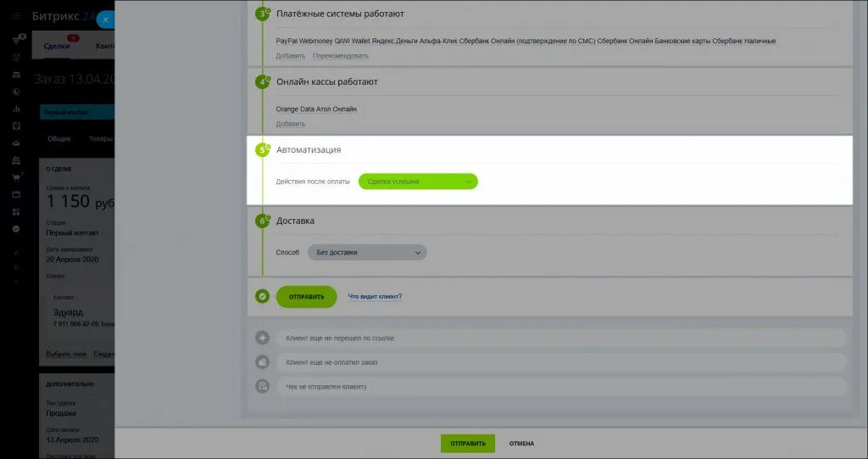The width and height of the screenshot is (868, 459).
Task: Click the step 5 Автоматизация number badge
Action: click(x=263, y=150)
